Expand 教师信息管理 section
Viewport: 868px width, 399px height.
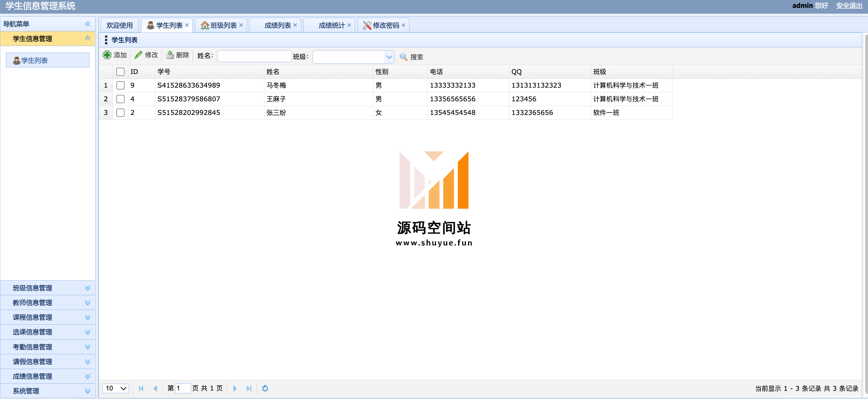point(88,303)
